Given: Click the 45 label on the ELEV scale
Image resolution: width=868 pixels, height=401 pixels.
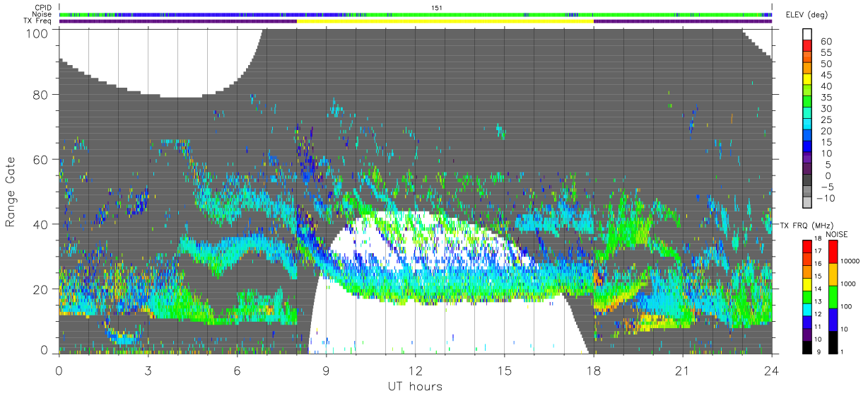Looking at the screenshot, I should [826, 75].
